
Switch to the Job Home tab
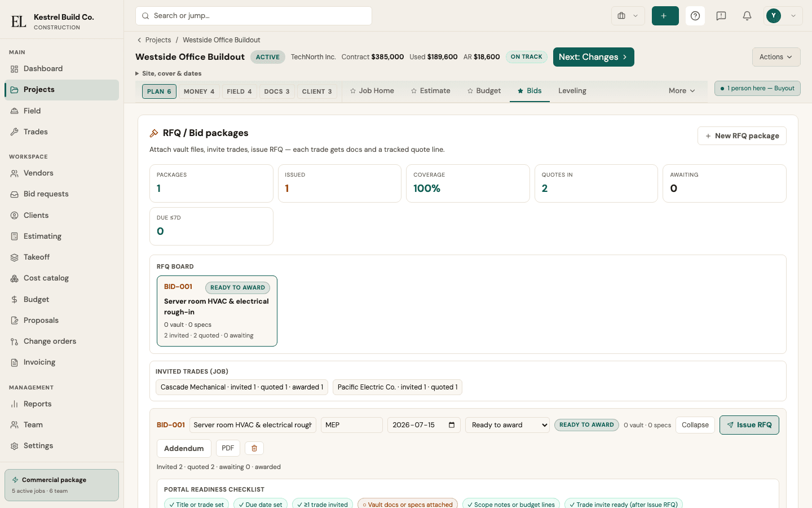pos(372,91)
